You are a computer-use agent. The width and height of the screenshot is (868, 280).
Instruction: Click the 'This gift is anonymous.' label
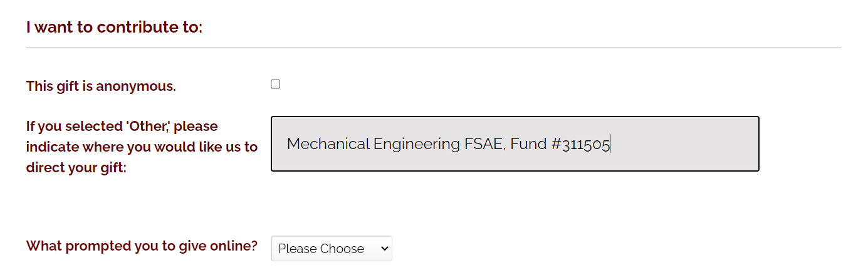[x=101, y=86]
